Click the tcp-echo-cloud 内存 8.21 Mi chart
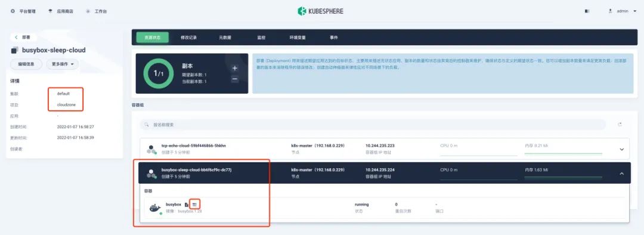This screenshot has width=644, height=235. point(563,149)
